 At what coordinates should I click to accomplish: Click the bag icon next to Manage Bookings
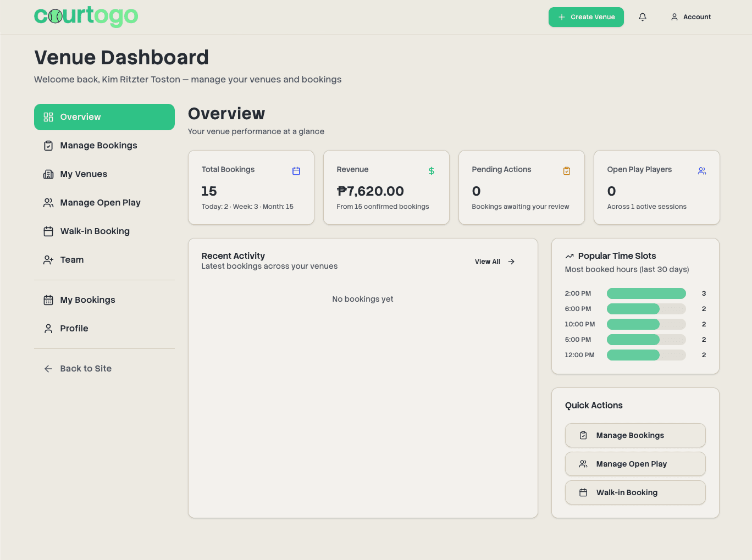pyautogui.click(x=48, y=145)
